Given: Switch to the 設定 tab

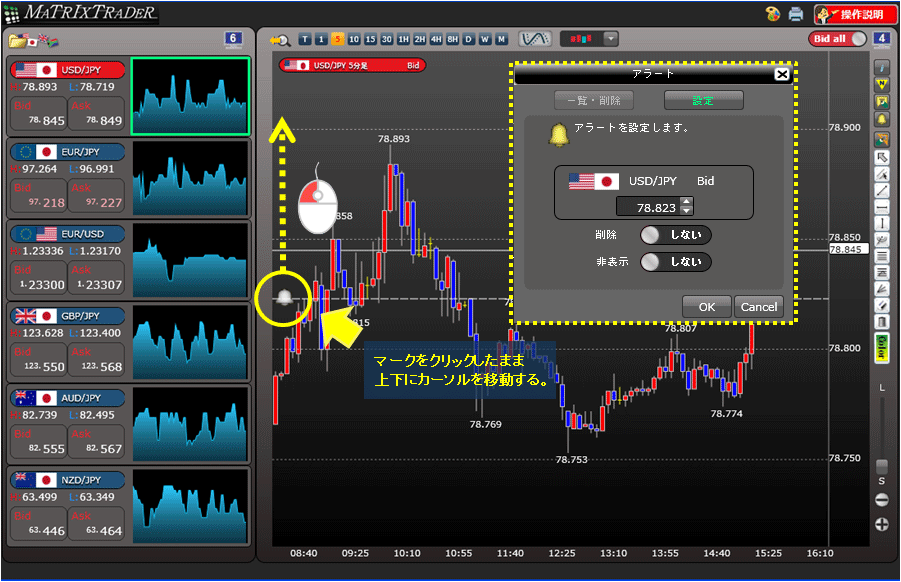Looking at the screenshot, I should click(703, 101).
